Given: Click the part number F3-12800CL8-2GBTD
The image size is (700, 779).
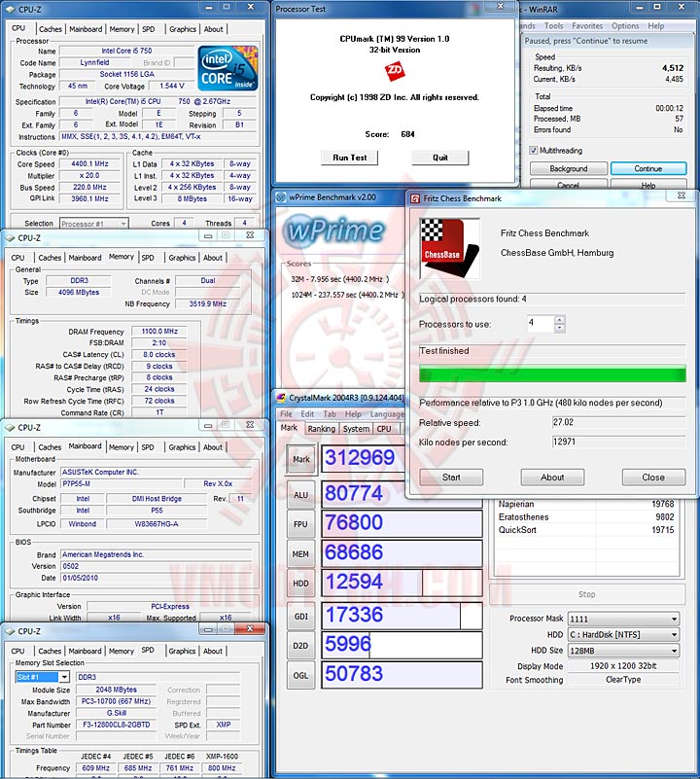Looking at the screenshot, I should click(x=117, y=725).
